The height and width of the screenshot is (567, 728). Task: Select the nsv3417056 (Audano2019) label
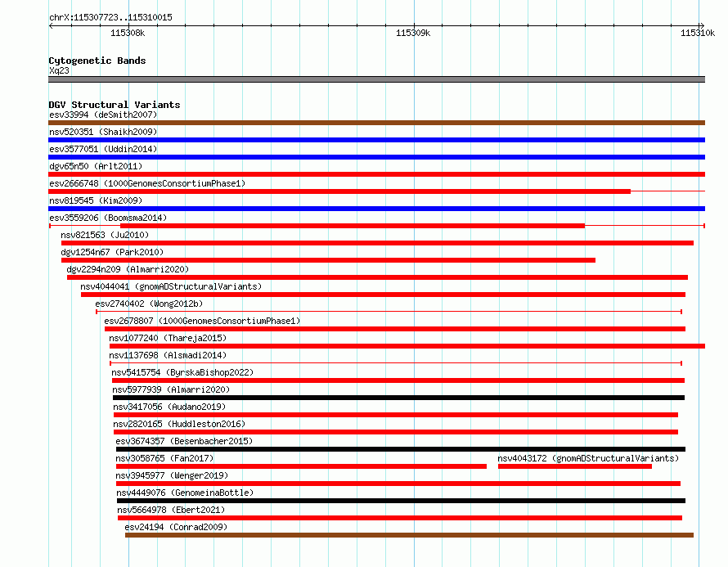[169, 407]
